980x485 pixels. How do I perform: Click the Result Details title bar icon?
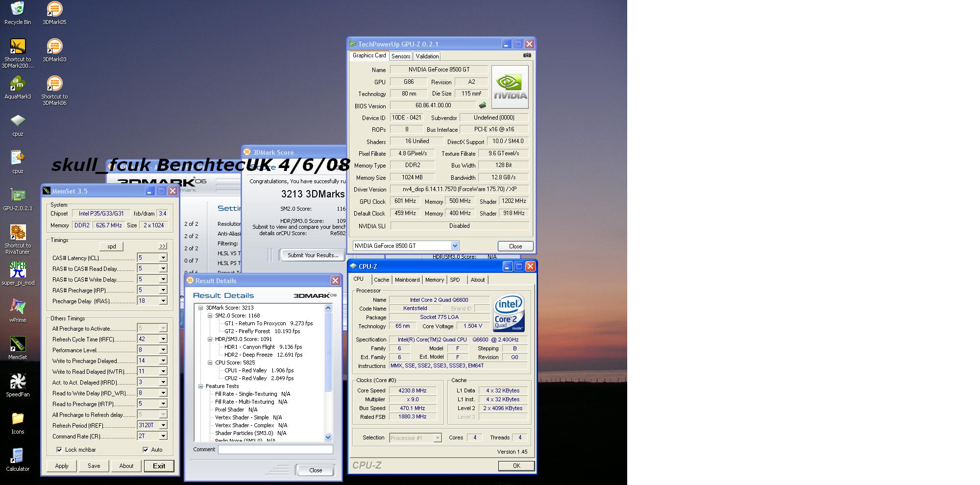190,281
